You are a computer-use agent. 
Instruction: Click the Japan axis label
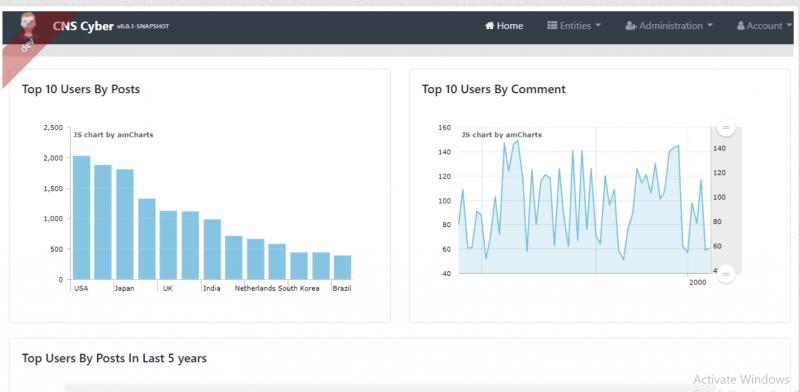click(124, 288)
